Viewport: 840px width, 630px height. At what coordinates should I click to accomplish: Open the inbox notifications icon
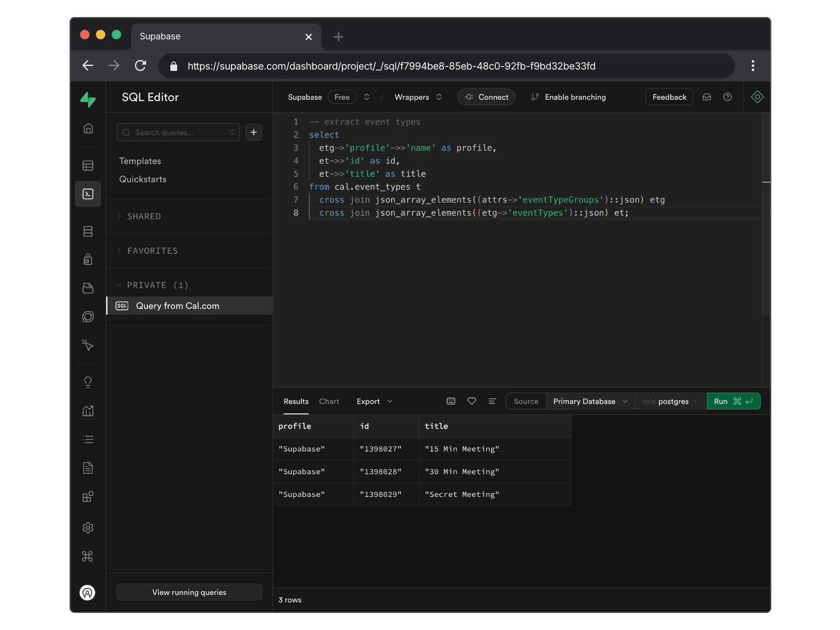[707, 97]
